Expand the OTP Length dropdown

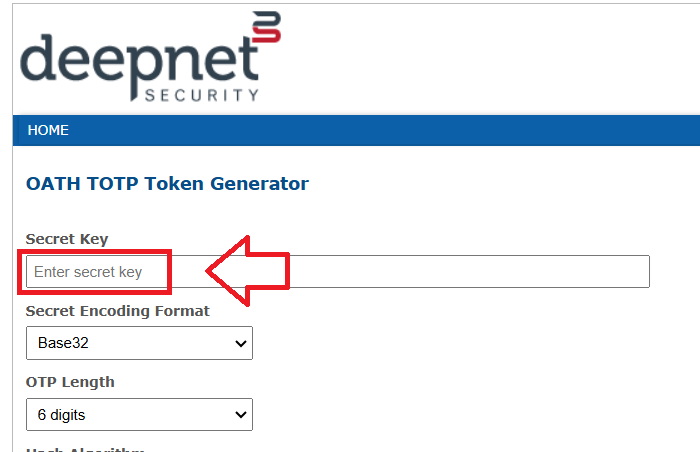(139, 414)
